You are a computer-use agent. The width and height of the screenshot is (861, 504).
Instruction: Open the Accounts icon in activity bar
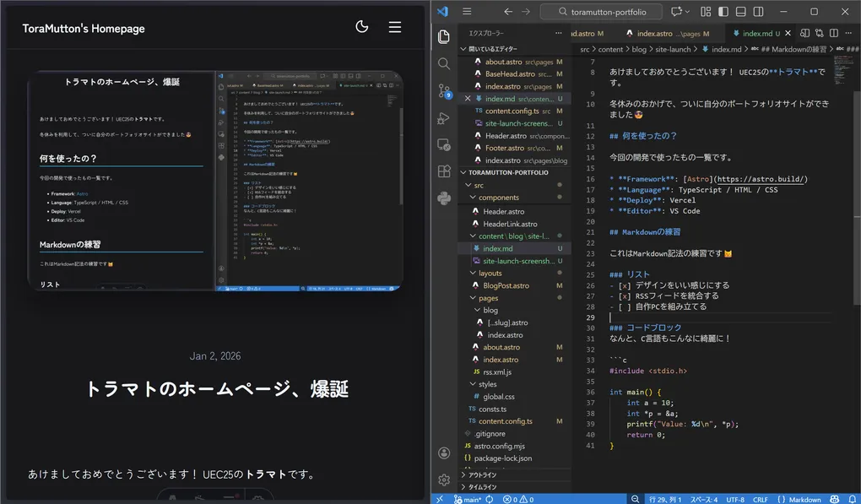coord(444,453)
